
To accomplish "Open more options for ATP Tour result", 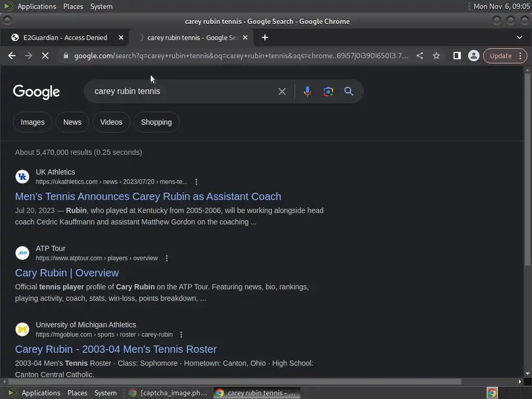I will [x=167, y=258].
